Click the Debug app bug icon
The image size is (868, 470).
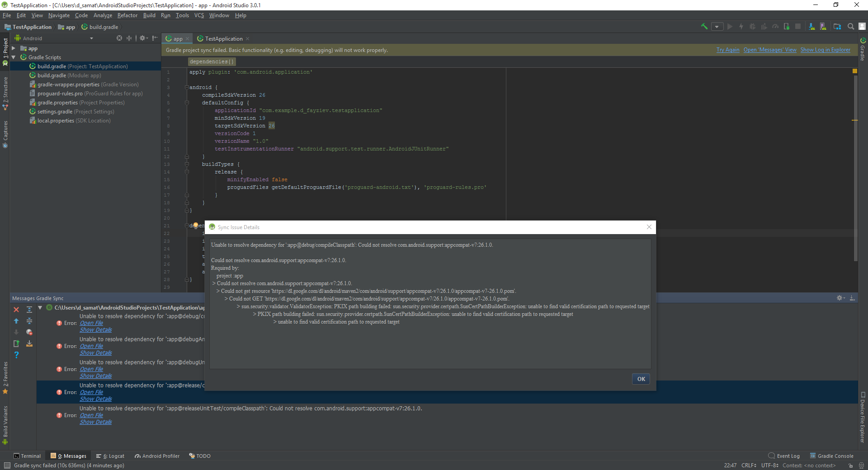(752, 27)
